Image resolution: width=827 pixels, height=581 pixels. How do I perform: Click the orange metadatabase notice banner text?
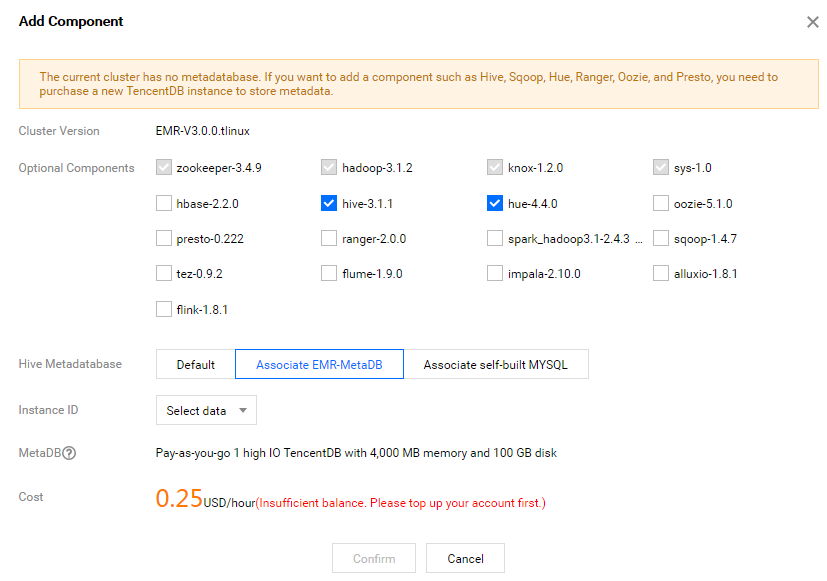coord(408,84)
